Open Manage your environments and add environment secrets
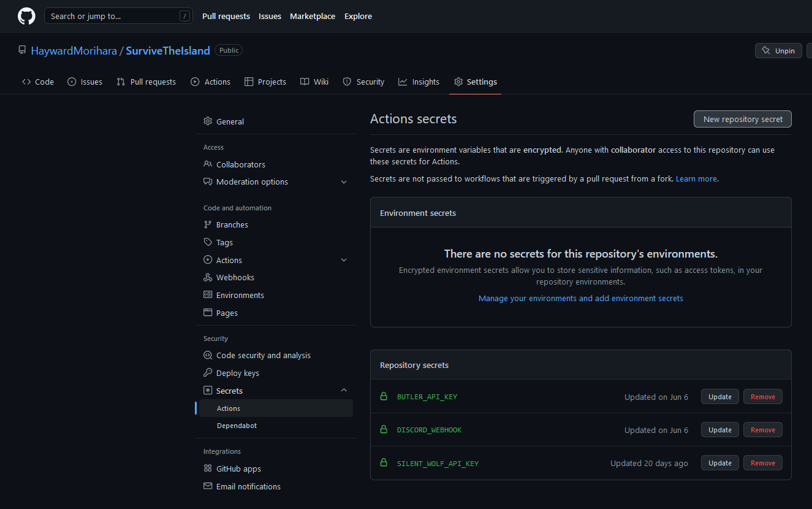The height and width of the screenshot is (509, 812). coord(581,298)
